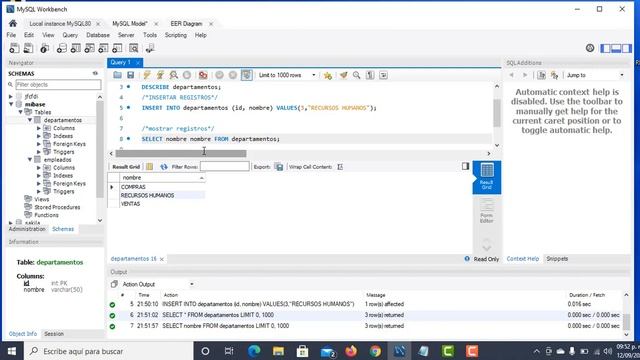Search table data toolbar icon
Screen dimensions: 640x360
(x=133, y=48)
